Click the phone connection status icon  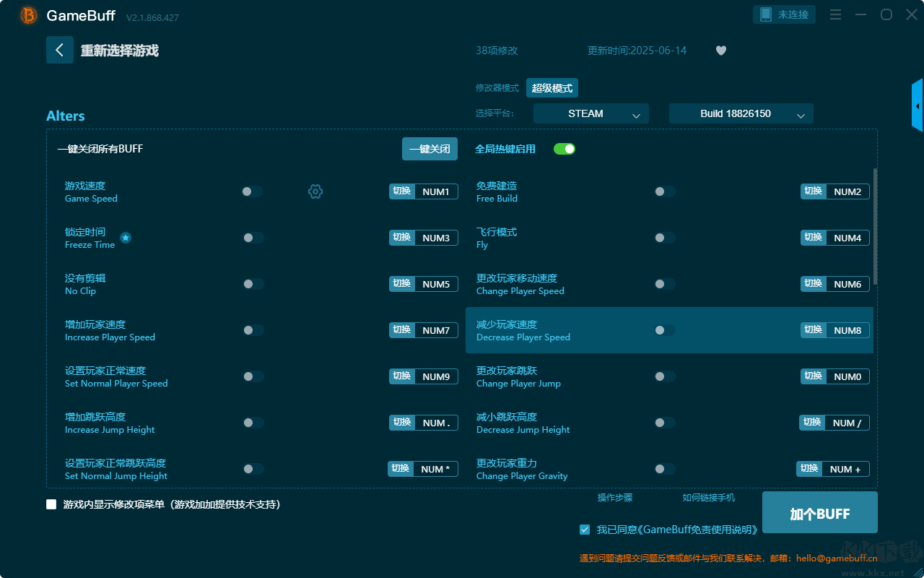(x=766, y=14)
